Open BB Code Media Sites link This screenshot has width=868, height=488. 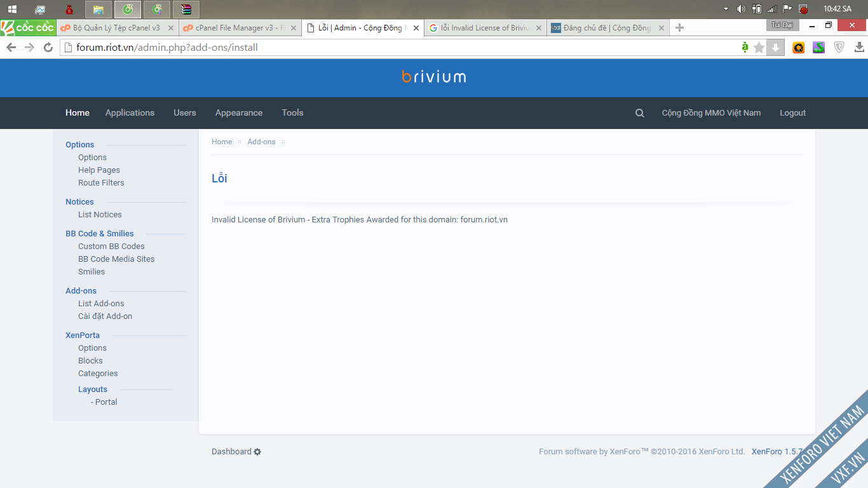click(116, 259)
